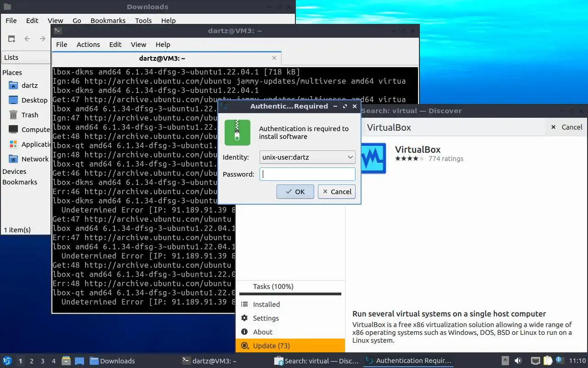
Task: Cancel the VirtualBox install in Discover
Action: coord(566,127)
